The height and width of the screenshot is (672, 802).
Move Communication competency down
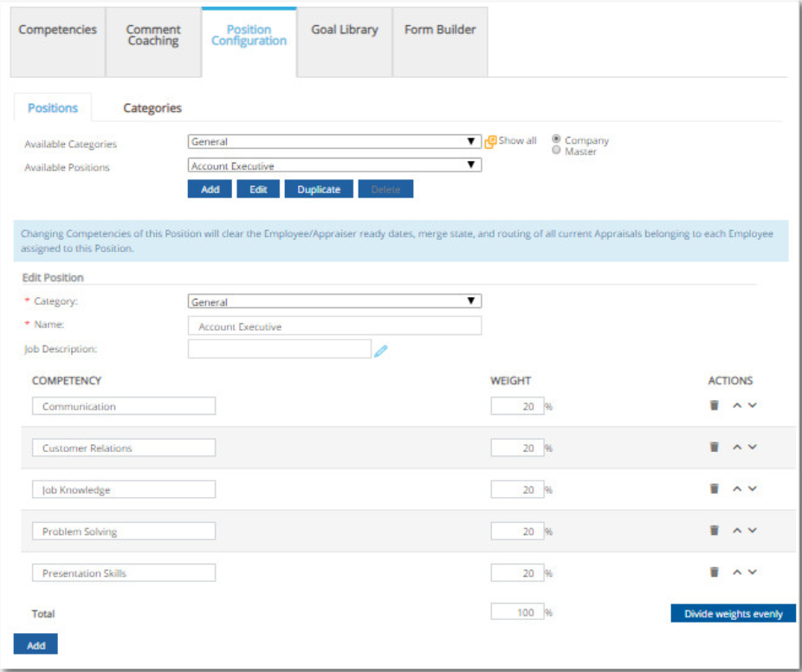753,405
